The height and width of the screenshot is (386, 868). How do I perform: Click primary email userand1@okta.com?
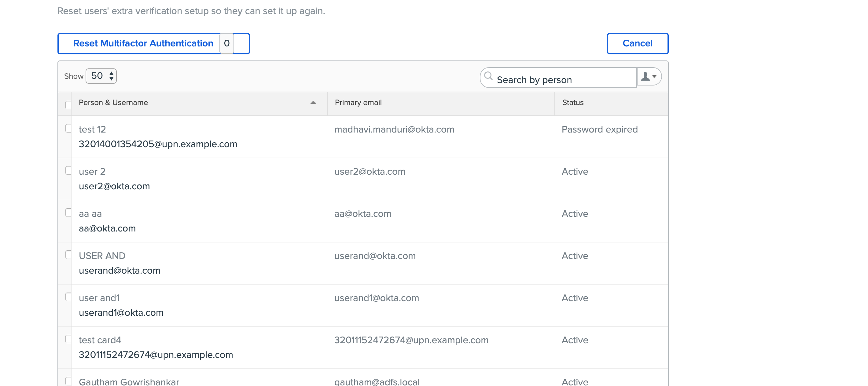pyautogui.click(x=377, y=298)
